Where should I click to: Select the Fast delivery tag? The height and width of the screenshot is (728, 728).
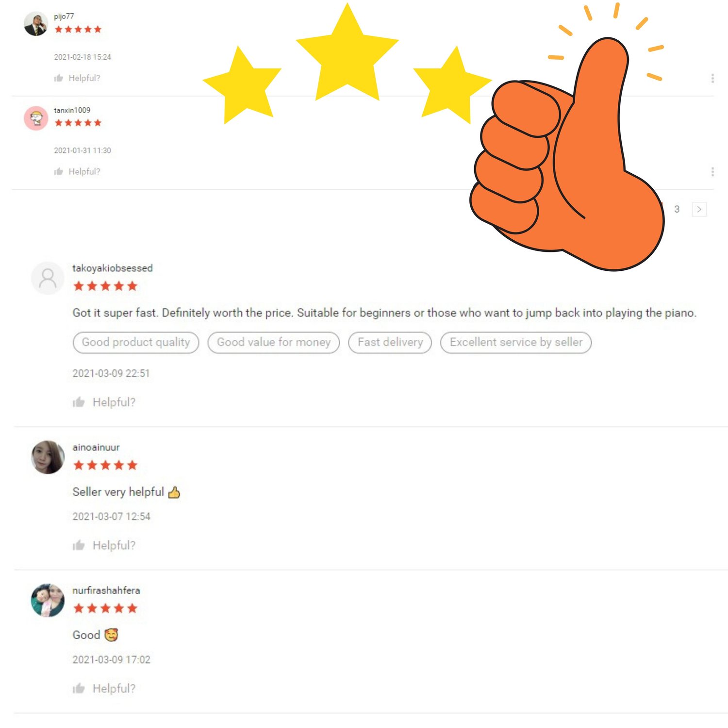390,342
